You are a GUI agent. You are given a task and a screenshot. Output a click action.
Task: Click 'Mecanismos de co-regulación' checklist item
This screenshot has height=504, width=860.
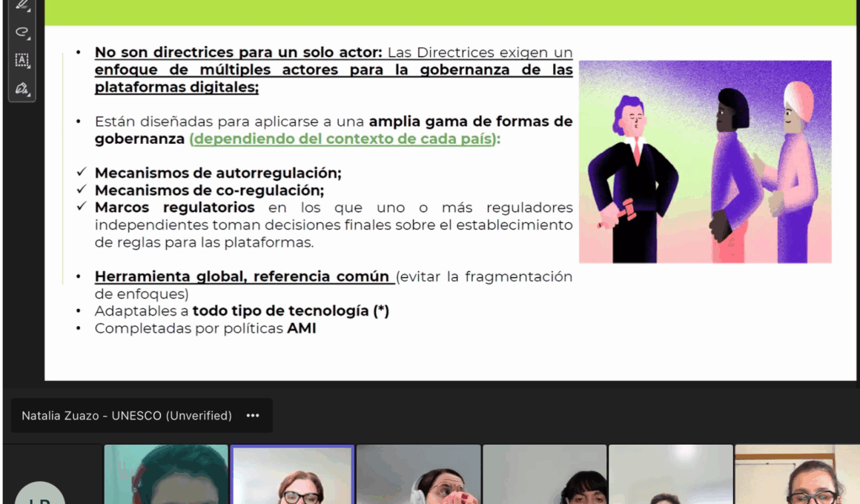tap(209, 190)
